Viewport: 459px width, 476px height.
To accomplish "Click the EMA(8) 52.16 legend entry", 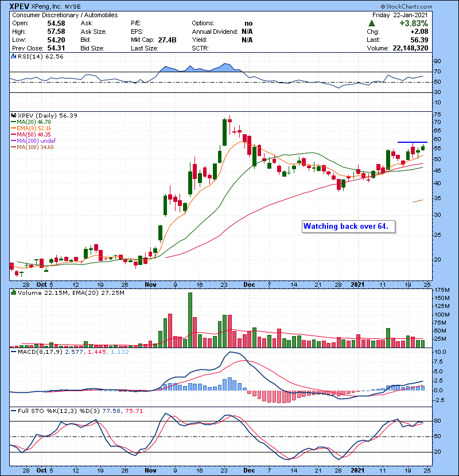I will [32, 128].
